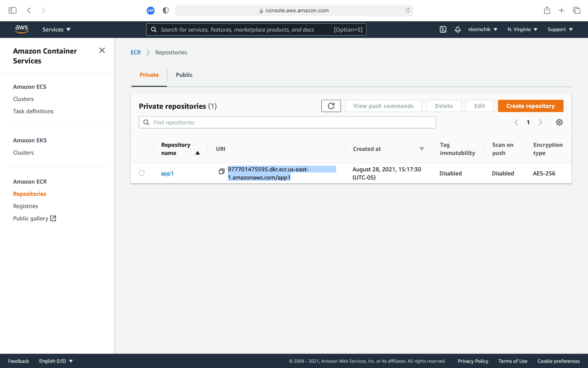The height and width of the screenshot is (368, 588).
Task: Click the Scan on push column header
Action: (x=503, y=149)
